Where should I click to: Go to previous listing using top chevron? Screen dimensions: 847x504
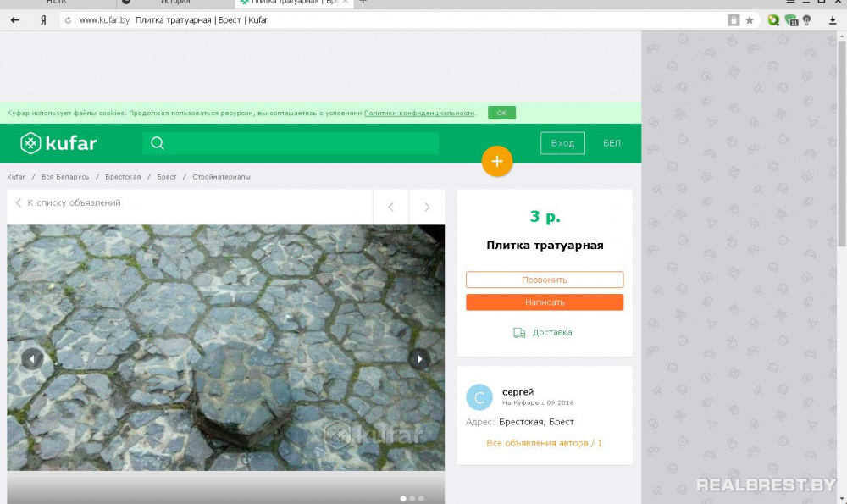(390, 207)
